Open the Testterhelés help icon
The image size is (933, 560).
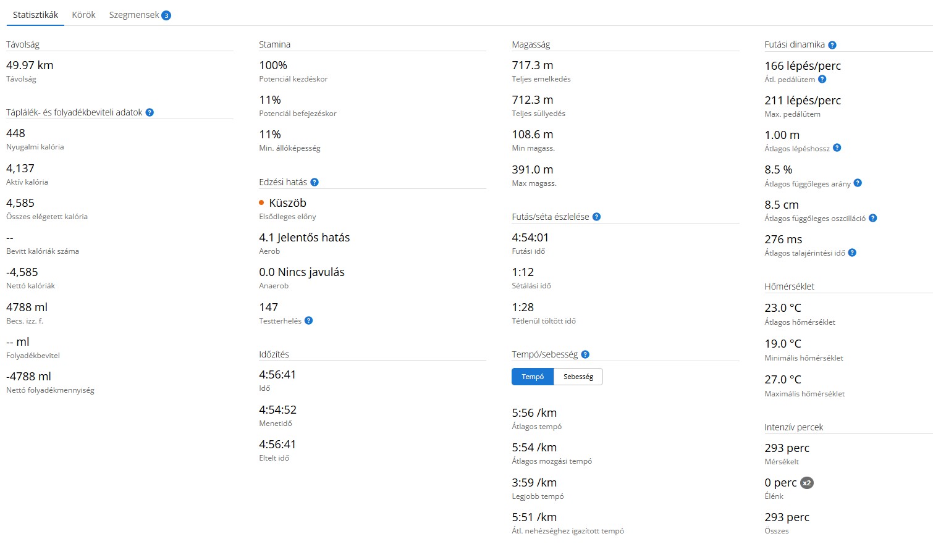309,320
